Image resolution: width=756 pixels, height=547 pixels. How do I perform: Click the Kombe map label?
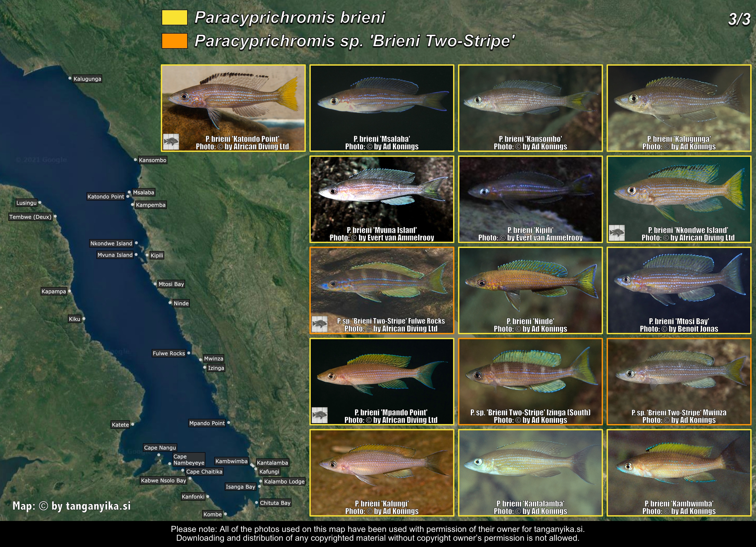[x=213, y=514]
